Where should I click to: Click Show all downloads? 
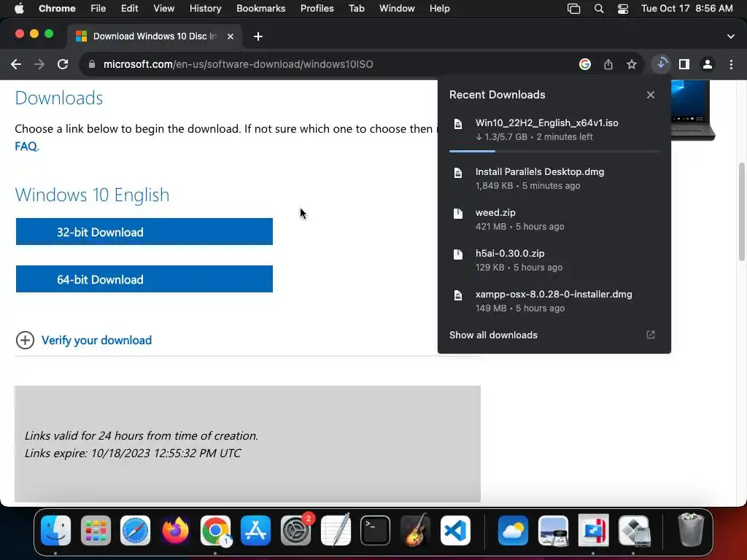click(x=494, y=335)
